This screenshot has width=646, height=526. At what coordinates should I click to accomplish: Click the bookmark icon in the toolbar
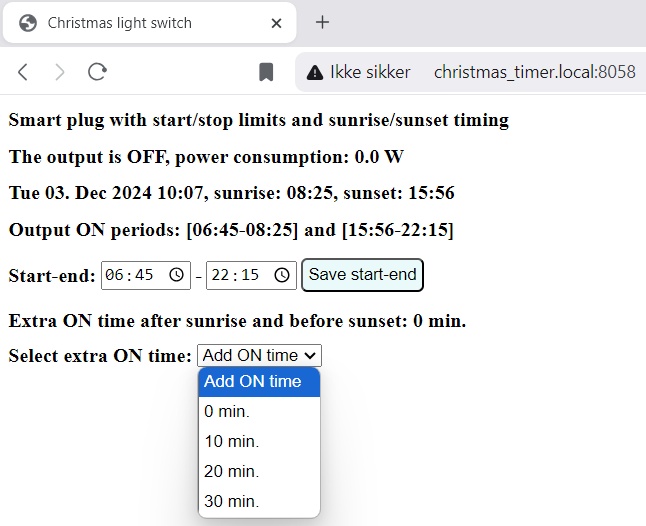tap(266, 72)
